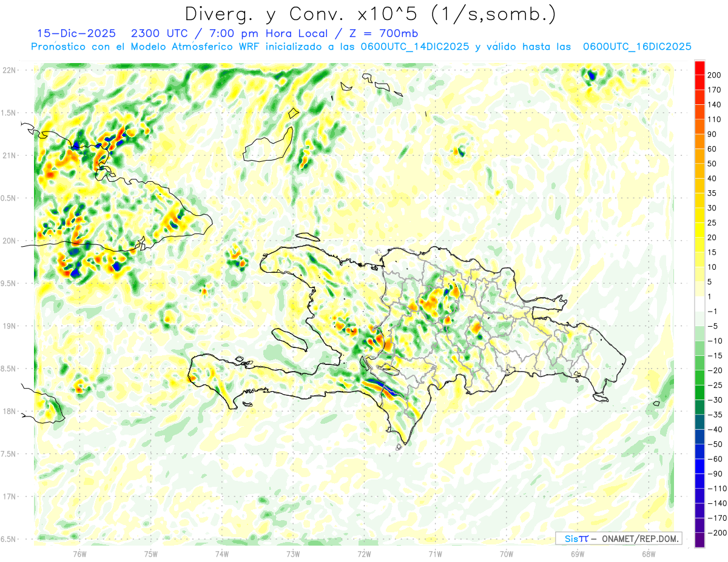This screenshot has height=562, width=728.
Task: Click the '68W' longitude label
Action: click(x=649, y=554)
